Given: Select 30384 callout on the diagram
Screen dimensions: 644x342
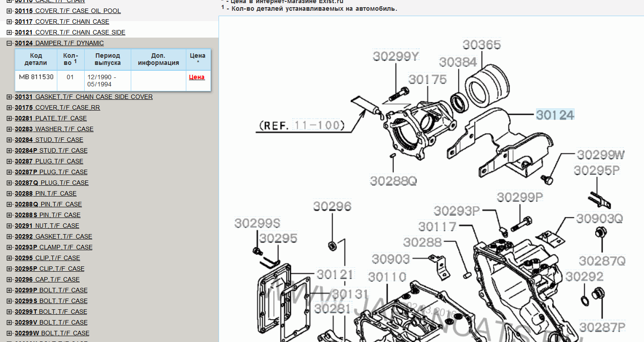Looking at the screenshot, I should coord(458,62).
